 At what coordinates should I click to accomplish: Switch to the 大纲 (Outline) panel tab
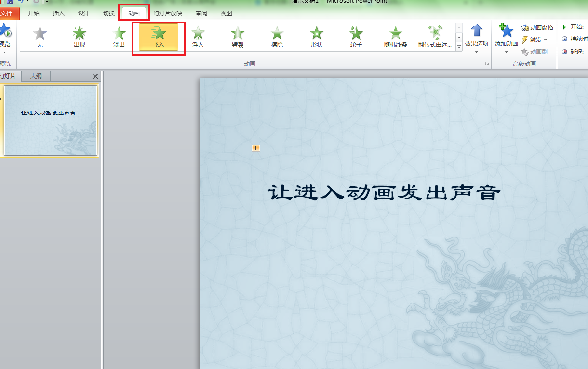36,76
